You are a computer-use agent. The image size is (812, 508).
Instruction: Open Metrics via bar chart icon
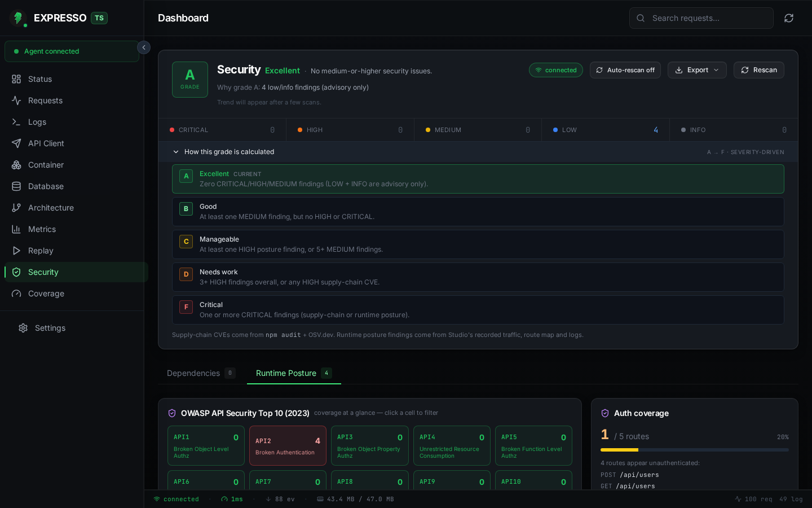pyautogui.click(x=16, y=229)
